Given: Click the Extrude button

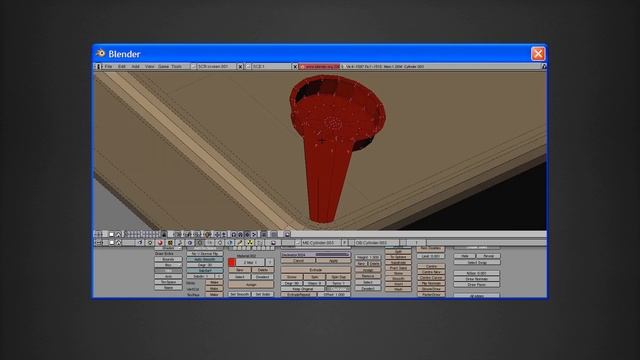Looking at the screenshot, I should 316,270.
